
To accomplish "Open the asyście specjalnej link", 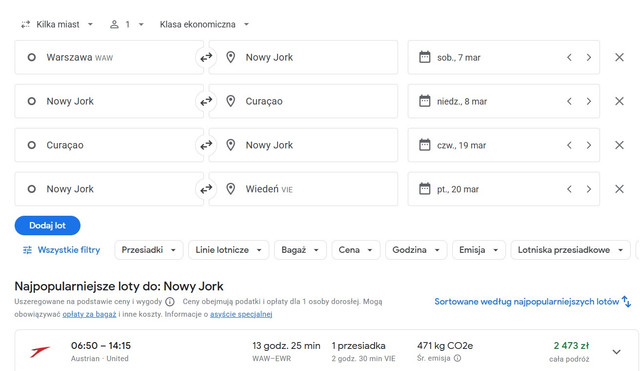I will 241,314.
